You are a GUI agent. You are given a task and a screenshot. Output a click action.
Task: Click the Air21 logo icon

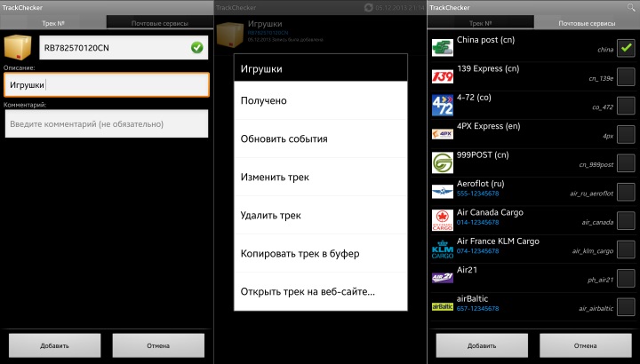click(x=443, y=278)
